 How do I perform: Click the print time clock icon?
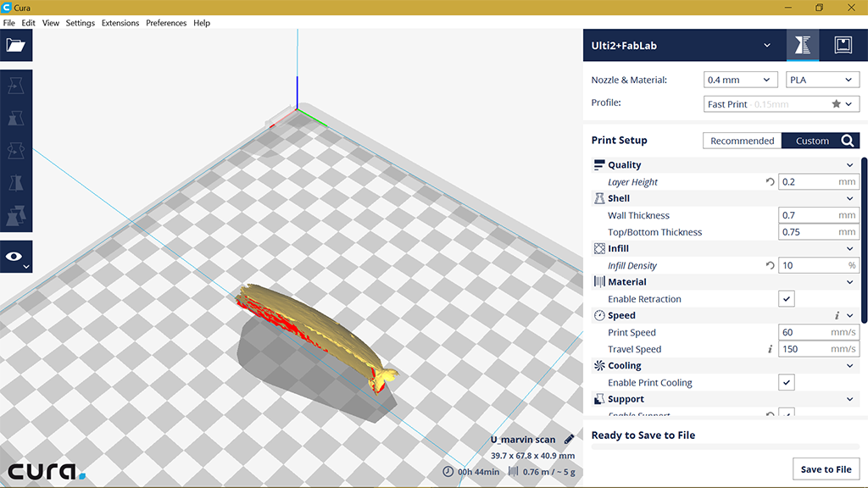[x=448, y=471]
